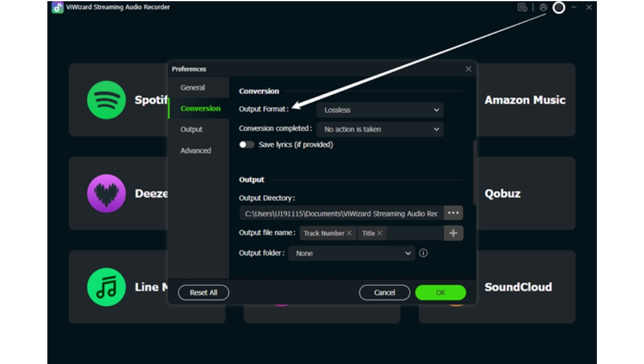Viewport: 644px width, 364px height.
Task: Expand the Conversion completed dropdown
Action: (380, 129)
